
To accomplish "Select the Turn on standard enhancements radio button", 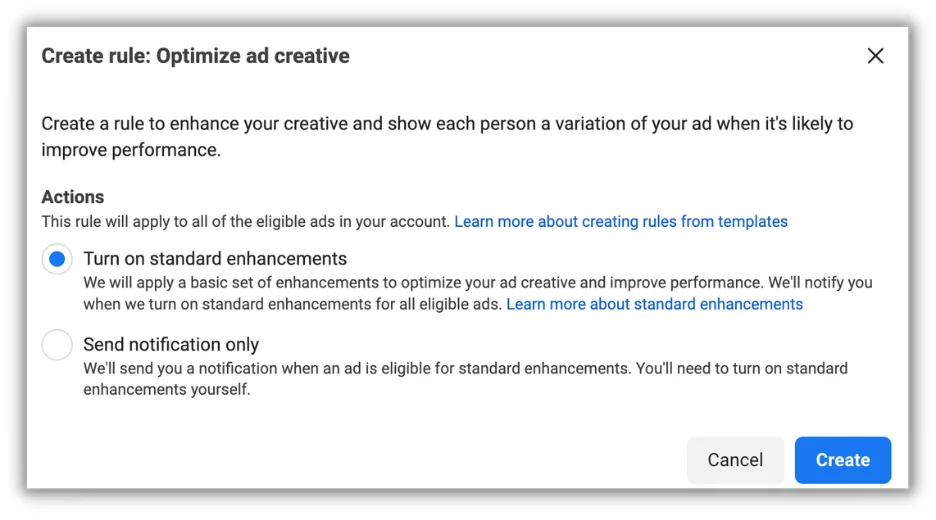I will (x=57, y=259).
